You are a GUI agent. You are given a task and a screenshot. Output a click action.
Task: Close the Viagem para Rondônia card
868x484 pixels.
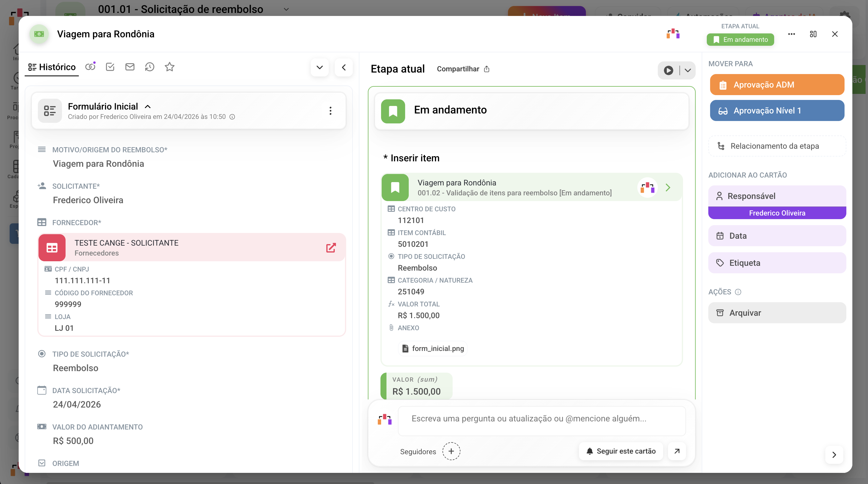(835, 34)
